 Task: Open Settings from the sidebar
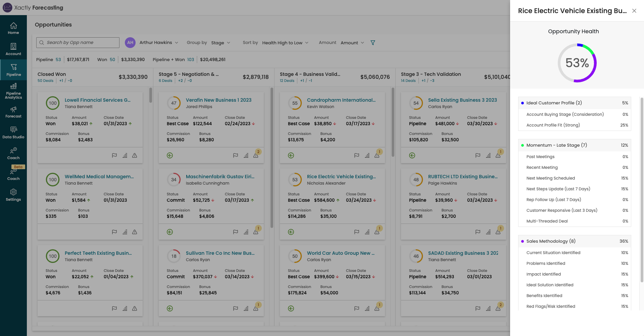(x=13, y=195)
